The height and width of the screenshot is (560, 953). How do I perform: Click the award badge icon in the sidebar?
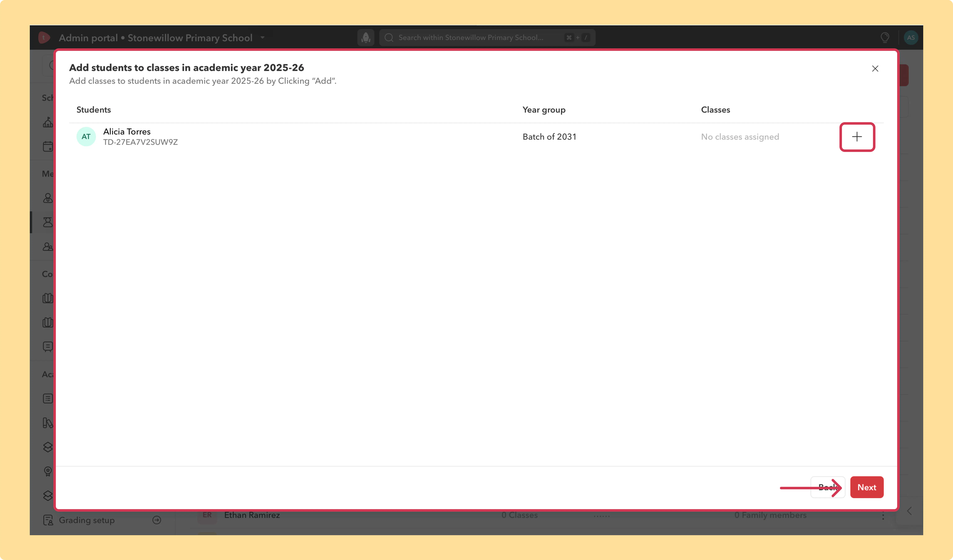coord(48,471)
